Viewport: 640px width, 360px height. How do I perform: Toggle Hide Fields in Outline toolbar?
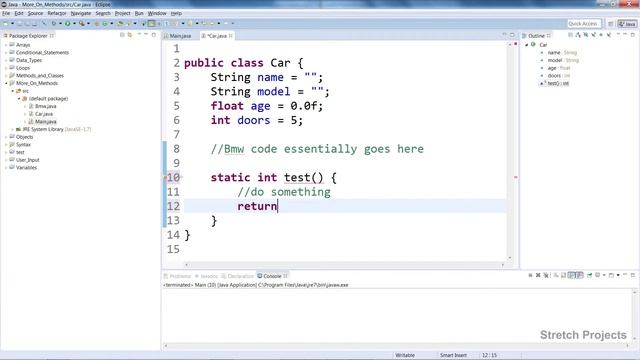click(586, 36)
